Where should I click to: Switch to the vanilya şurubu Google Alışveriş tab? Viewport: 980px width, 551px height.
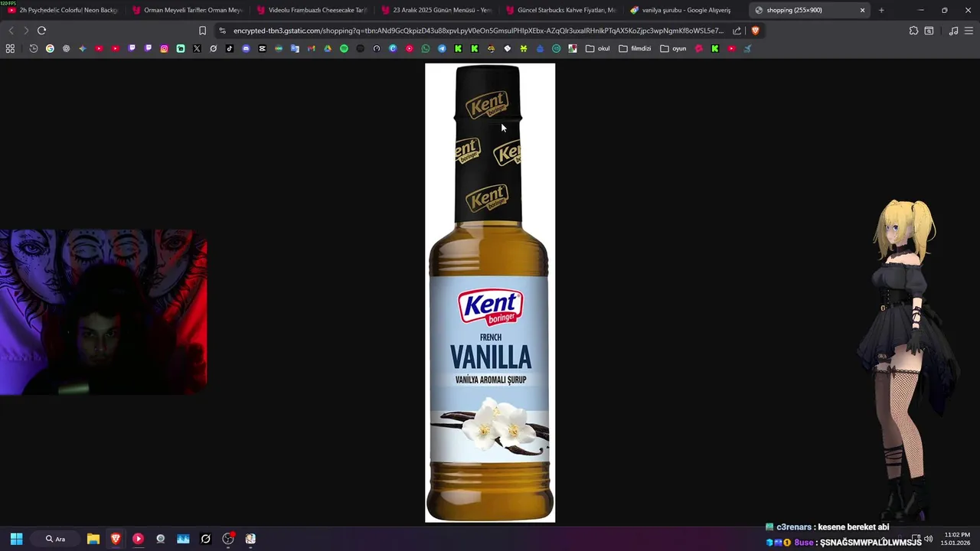pyautogui.click(x=686, y=10)
